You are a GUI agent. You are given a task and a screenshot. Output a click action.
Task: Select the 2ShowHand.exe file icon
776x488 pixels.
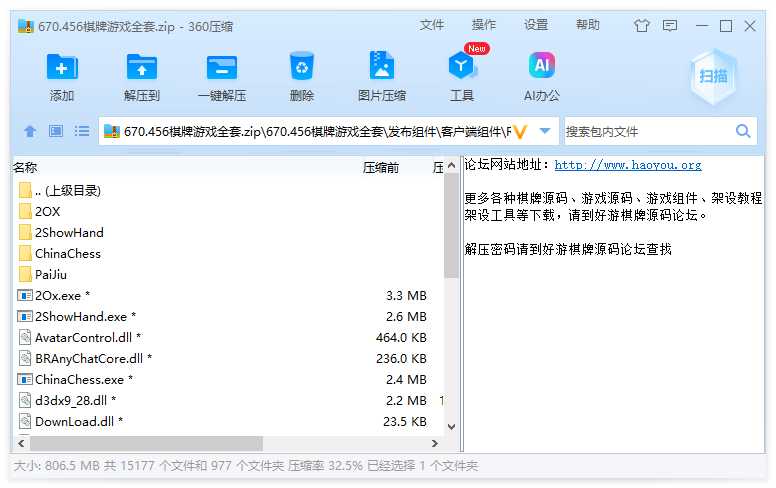[25, 316]
